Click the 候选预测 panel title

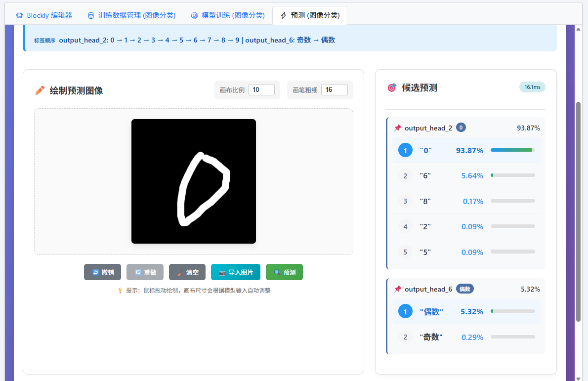click(x=420, y=88)
